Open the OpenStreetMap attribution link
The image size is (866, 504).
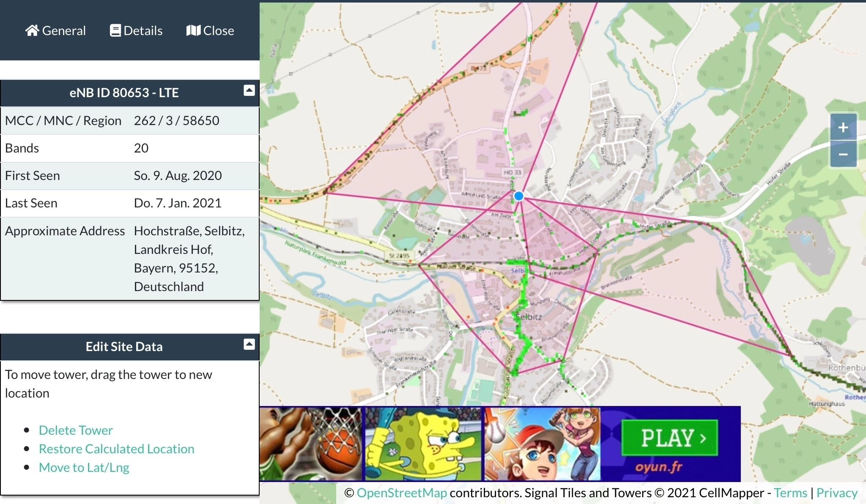pyautogui.click(x=401, y=493)
